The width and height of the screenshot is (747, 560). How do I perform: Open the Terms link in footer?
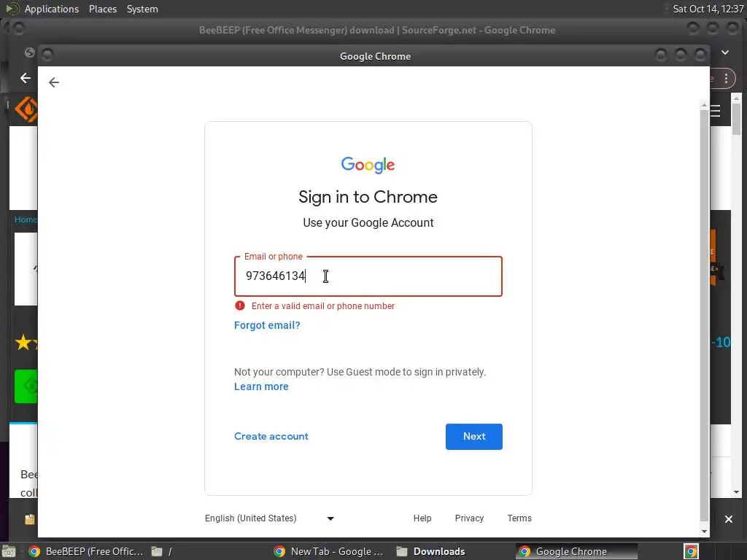coord(519,518)
